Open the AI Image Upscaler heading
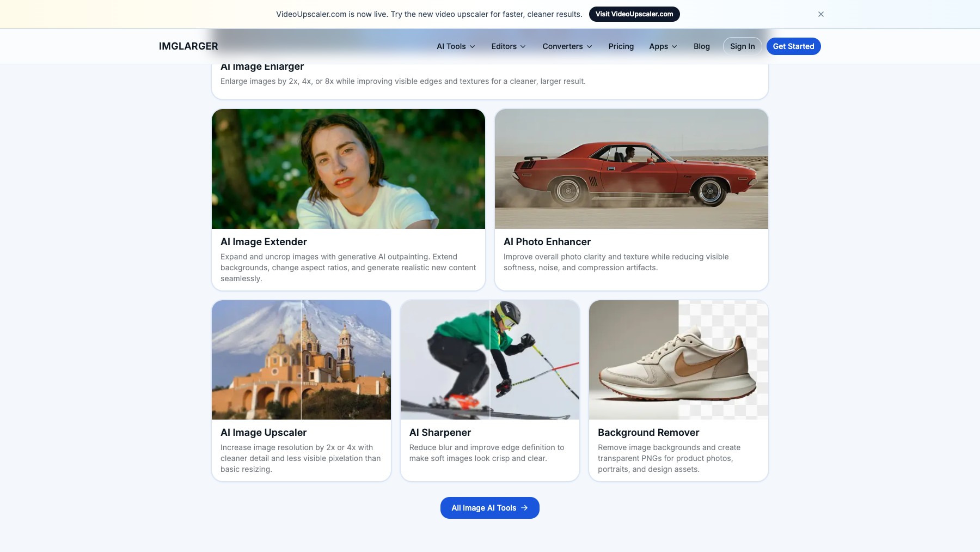Screen dimensions: 980x552 [264, 433]
